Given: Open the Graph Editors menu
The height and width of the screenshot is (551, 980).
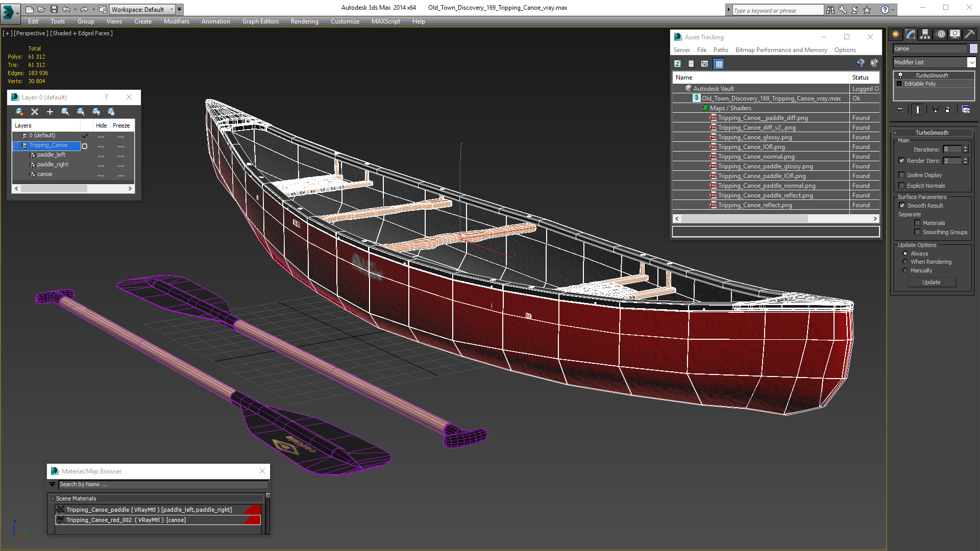Looking at the screenshot, I should pos(260,21).
